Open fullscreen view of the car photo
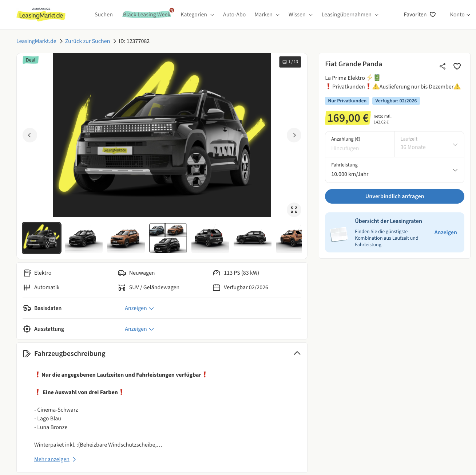Viewport: 476px width, 475px height. click(294, 210)
